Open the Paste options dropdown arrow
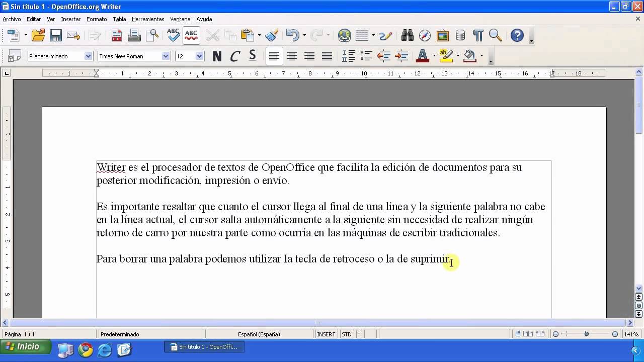Screen dimensions: 644x362 click(259, 35)
